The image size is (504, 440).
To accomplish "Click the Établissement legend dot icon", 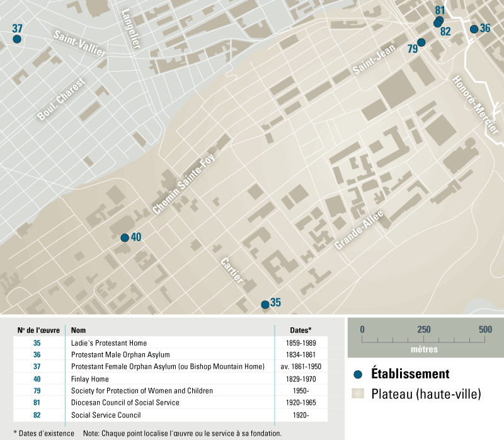I will (x=358, y=375).
